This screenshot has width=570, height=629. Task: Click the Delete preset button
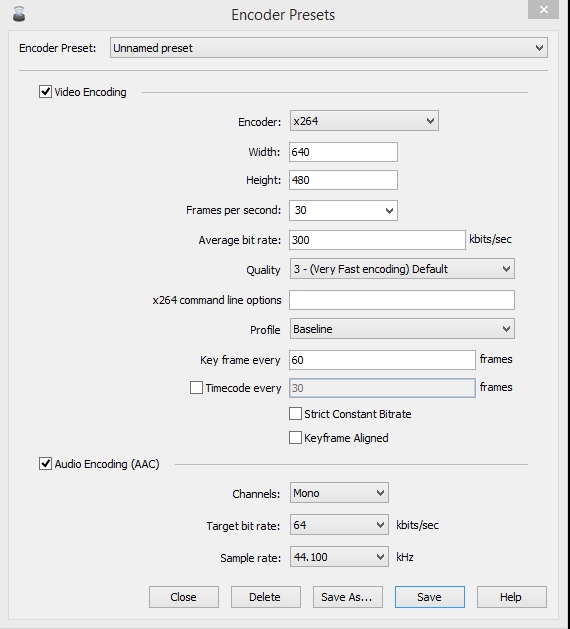pos(266,597)
